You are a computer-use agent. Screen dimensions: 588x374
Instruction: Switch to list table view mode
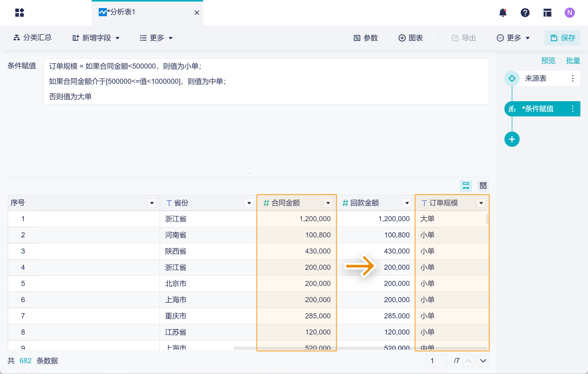(466, 186)
